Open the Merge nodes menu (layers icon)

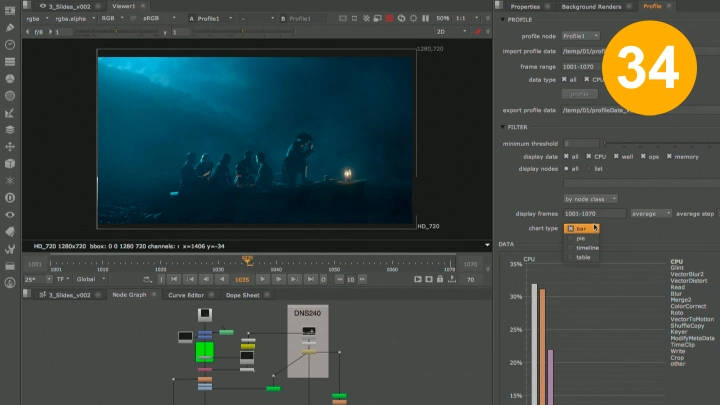coord(10,130)
